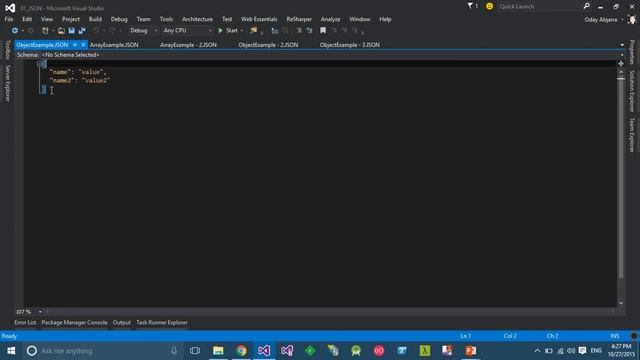The height and width of the screenshot is (360, 640).
Task: Open the Team Explorer side panel
Action: 632,135
